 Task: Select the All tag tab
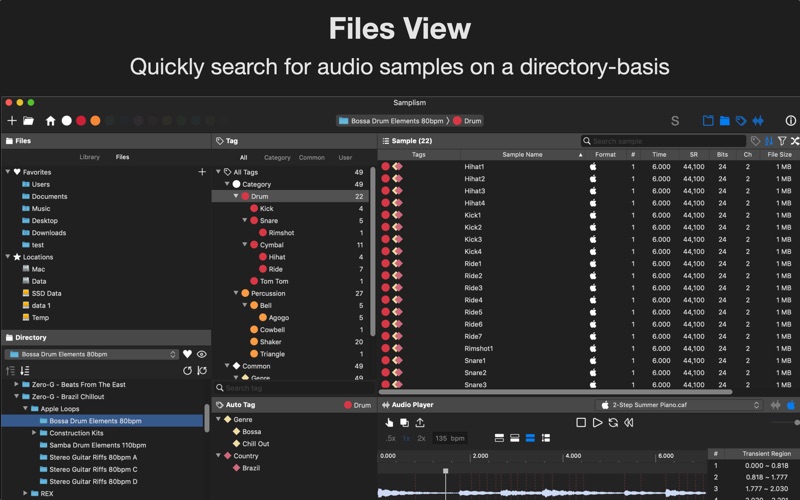click(243, 158)
